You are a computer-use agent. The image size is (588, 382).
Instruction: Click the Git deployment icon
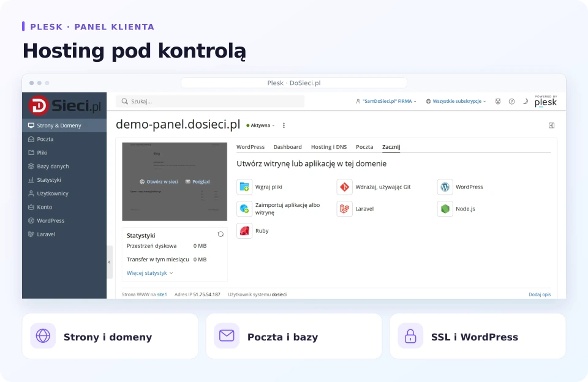[345, 187]
